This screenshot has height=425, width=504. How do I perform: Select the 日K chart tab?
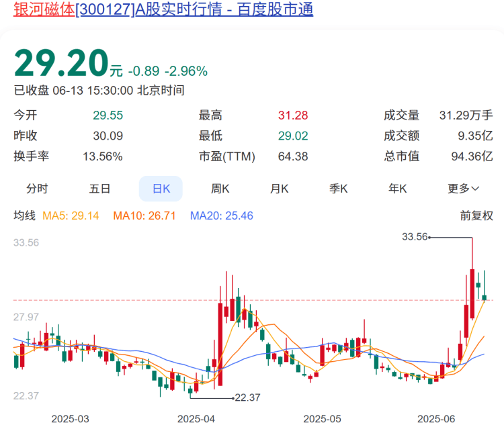pyautogui.click(x=161, y=189)
